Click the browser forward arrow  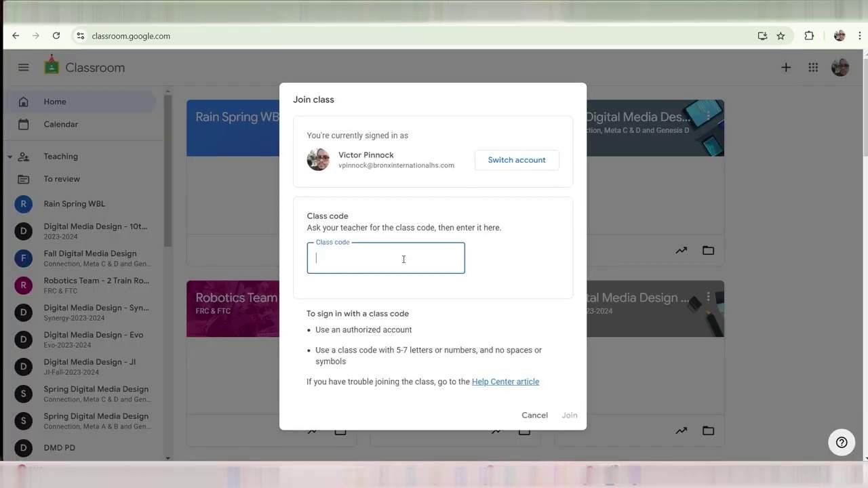coord(36,36)
